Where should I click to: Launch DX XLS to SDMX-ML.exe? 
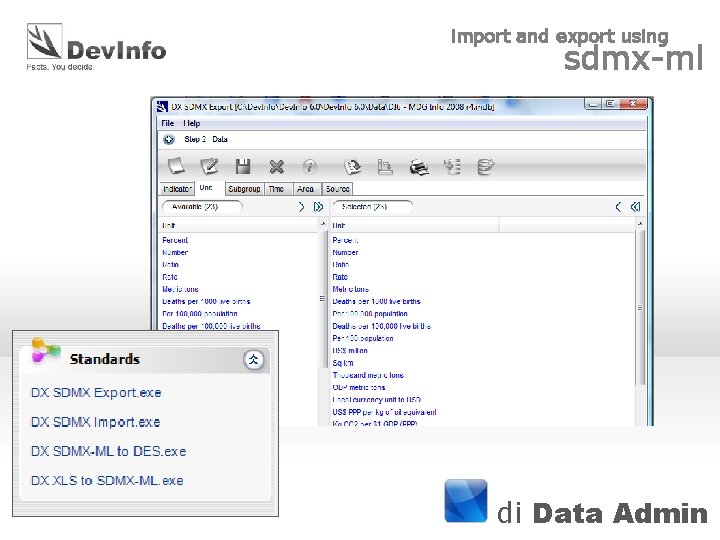(x=107, y=481)
